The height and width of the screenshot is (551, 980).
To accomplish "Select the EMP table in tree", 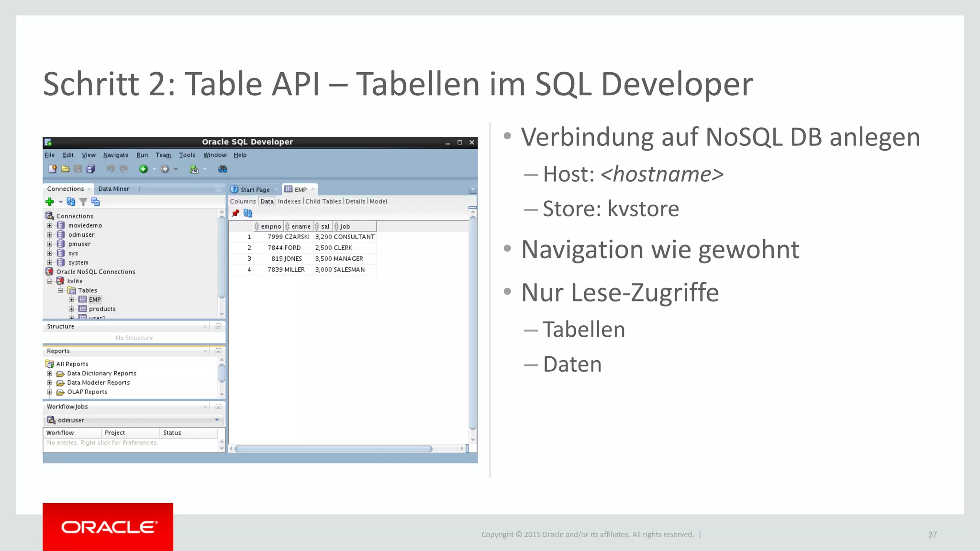I will pyautogui.click(x=95, y=300).
